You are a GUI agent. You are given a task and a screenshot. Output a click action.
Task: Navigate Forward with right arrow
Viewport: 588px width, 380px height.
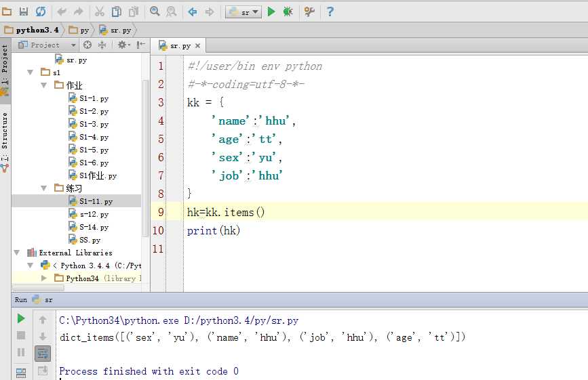pyautogui.click(x=210, y=12)
